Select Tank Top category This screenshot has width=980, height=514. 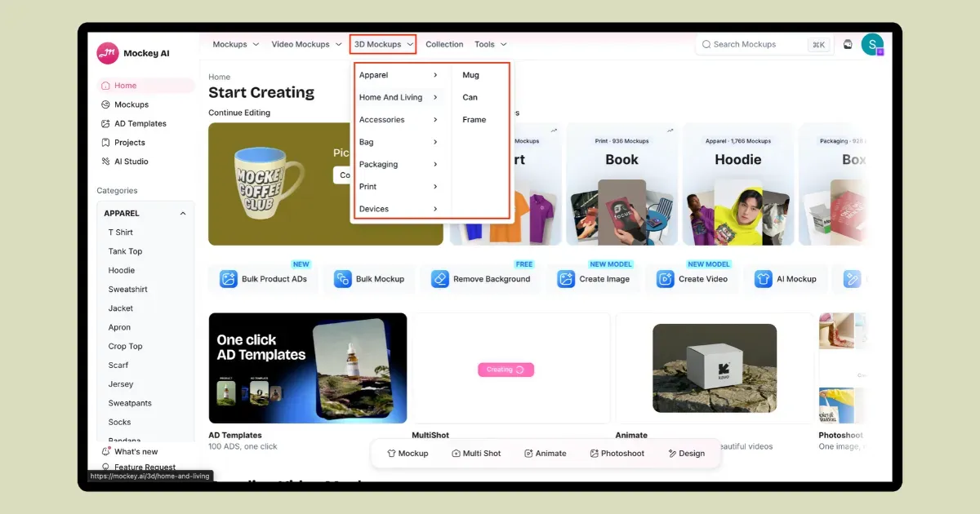coord(125,251)
